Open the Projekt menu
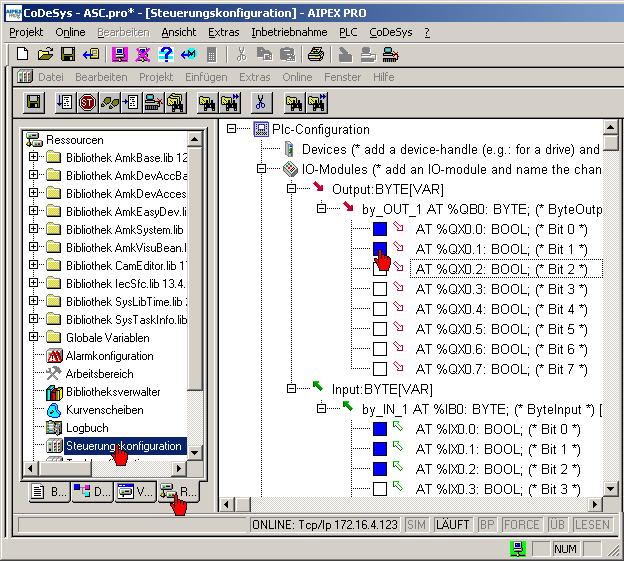624x561 pixels. 26,32
